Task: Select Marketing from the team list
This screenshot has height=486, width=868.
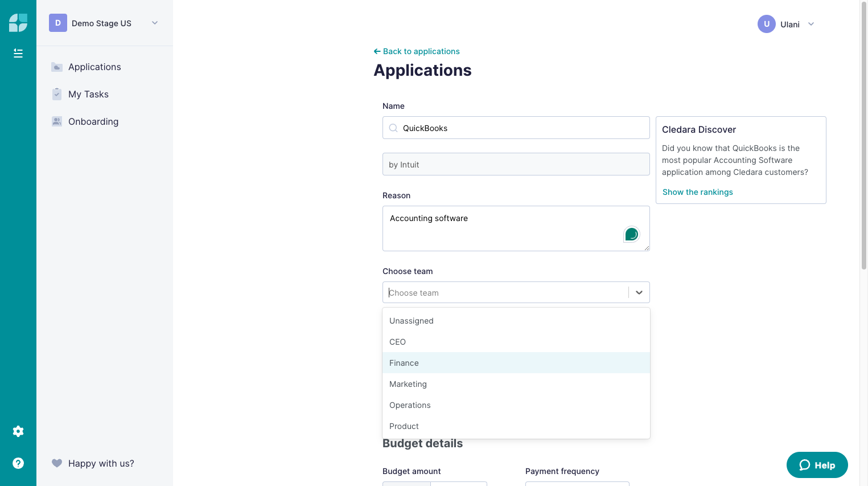Action: (516, 384)
